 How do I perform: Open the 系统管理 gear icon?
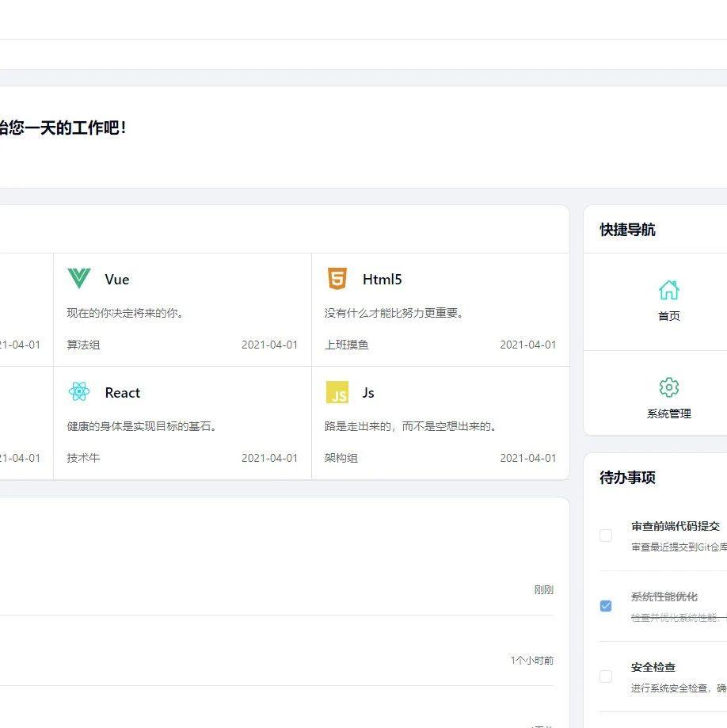669,387
